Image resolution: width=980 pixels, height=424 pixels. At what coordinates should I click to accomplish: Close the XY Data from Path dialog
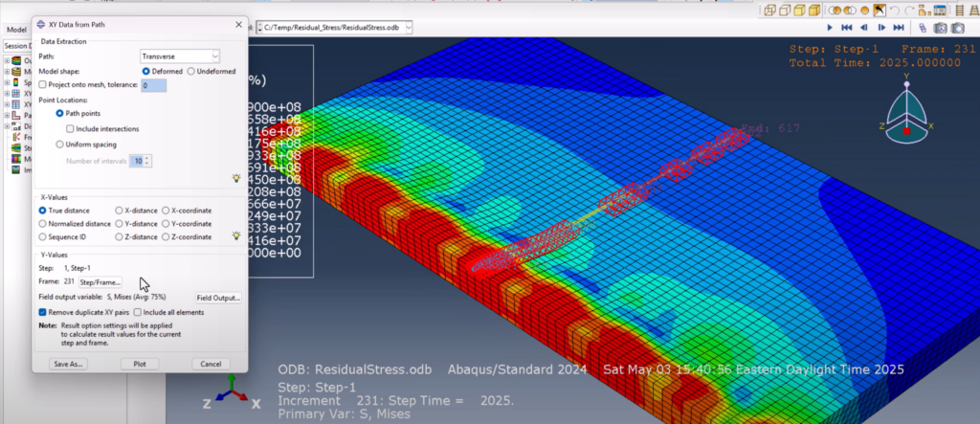click(x=238, y=25)
